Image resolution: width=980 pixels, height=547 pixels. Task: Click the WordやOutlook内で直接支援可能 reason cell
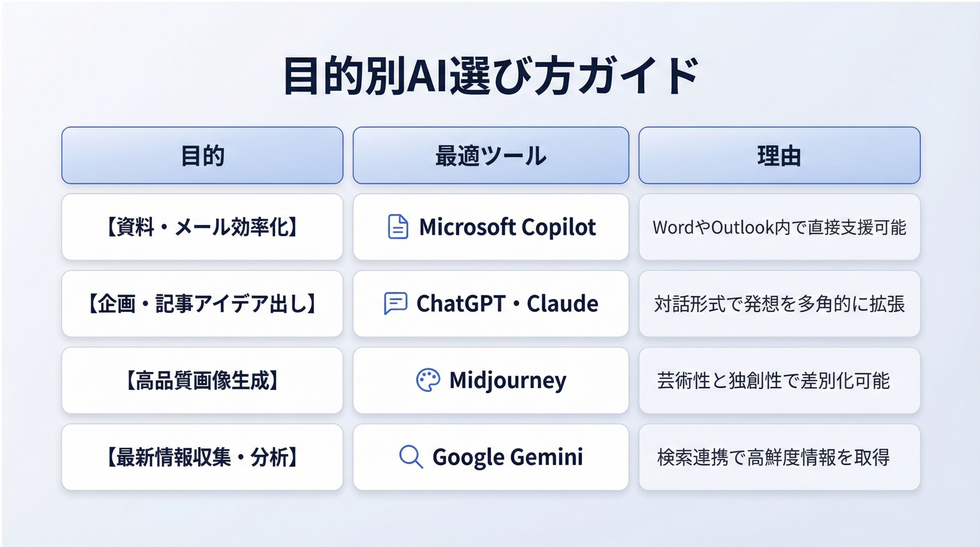pos(779,227)
